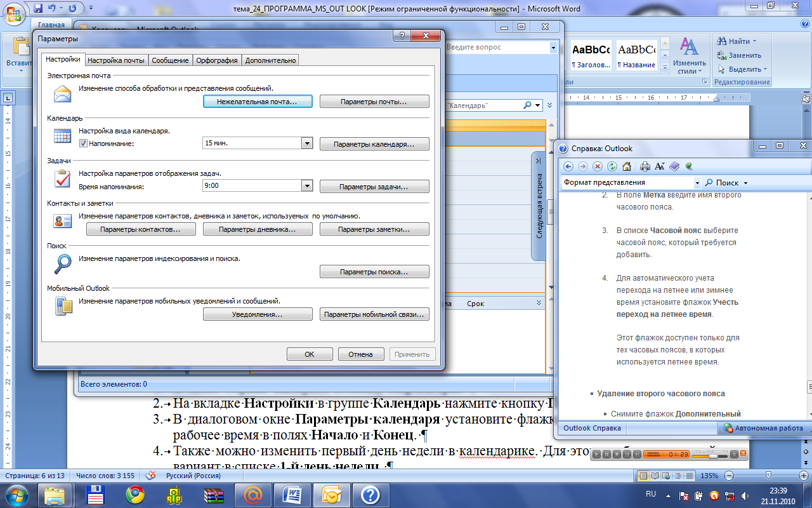Show table of contents book icon in Help
812x508 pixels.
[x=674, y=166]
